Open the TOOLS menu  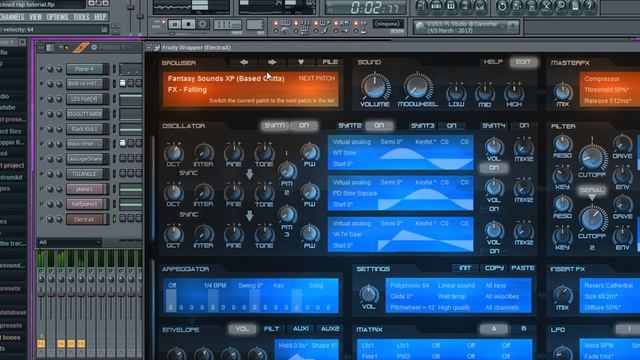(81, 17)
